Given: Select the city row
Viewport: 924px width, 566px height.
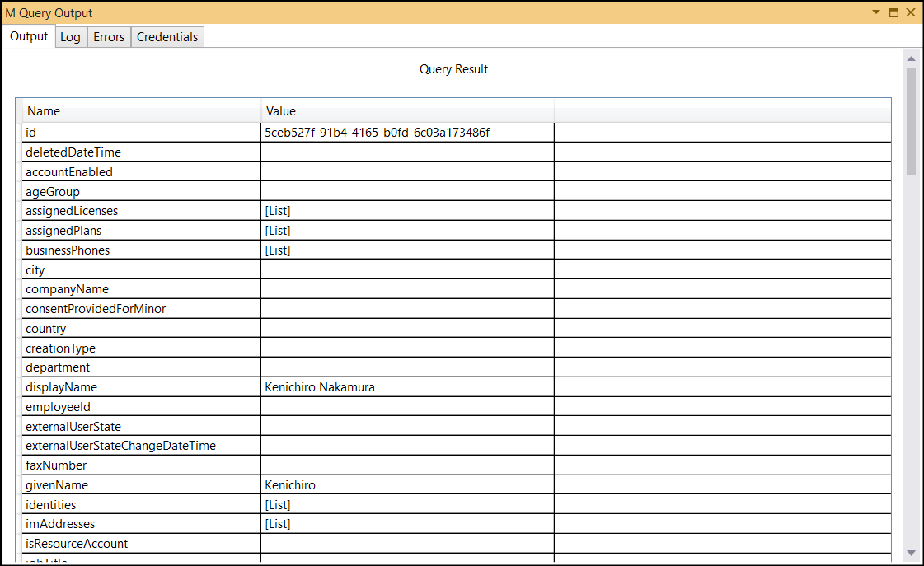Looking at the screenshot, I should click(x=457, y=269).
